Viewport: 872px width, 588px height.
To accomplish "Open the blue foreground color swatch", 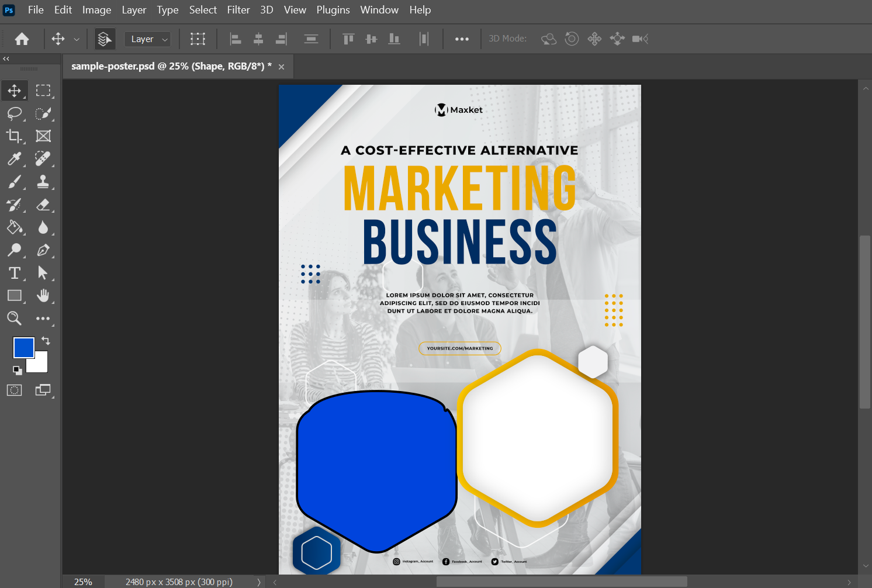I will tap(23, 347).
